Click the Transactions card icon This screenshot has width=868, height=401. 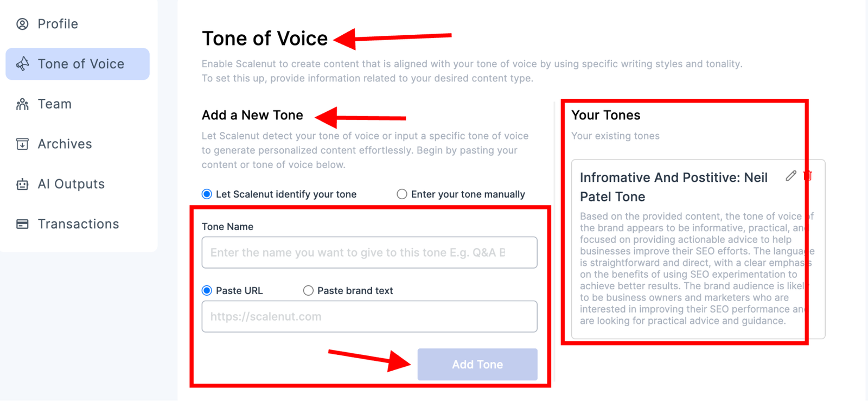pos(22,224)
